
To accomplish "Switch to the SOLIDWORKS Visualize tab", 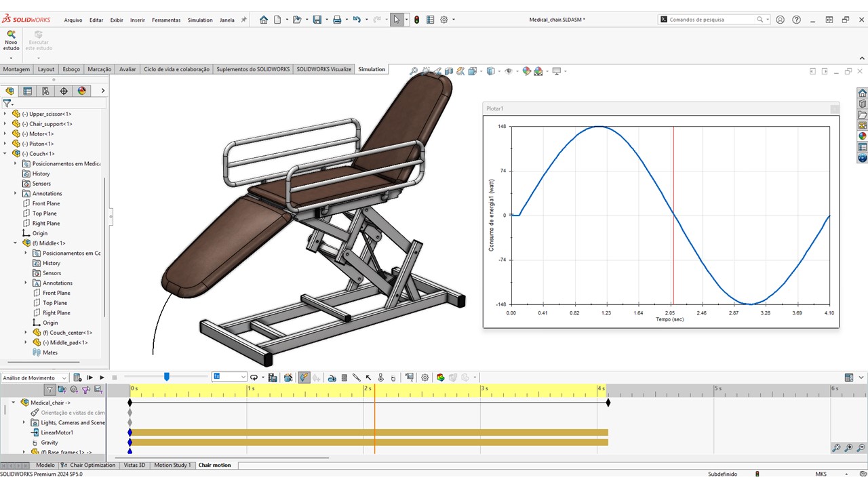I will [324, 69].
